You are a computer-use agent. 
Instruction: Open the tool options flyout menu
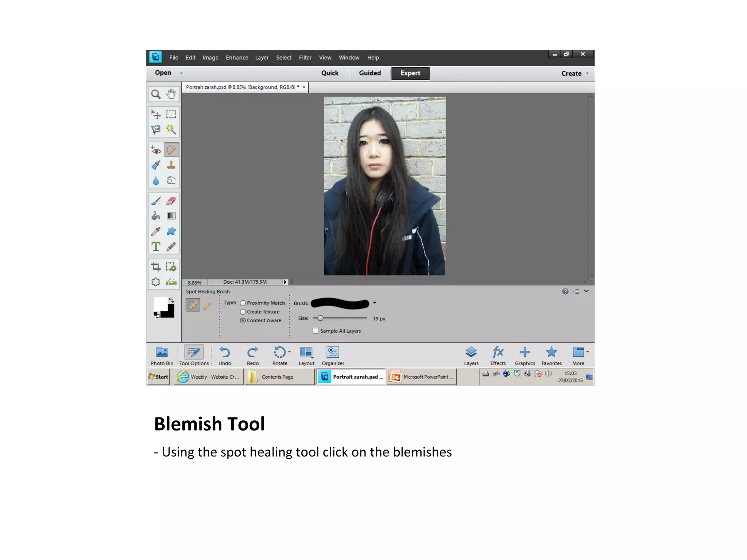pyautogui.click(x=576, y=291)
